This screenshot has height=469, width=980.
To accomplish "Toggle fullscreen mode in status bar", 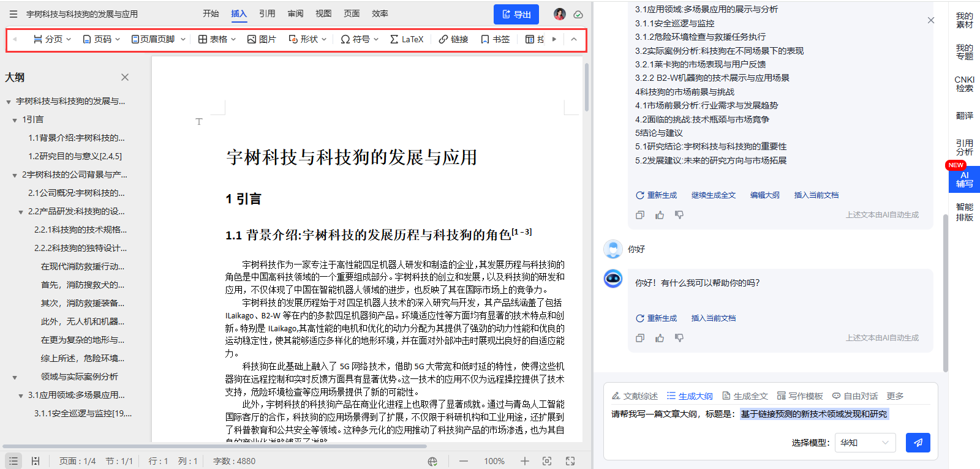I will click(x=570, y=461).
